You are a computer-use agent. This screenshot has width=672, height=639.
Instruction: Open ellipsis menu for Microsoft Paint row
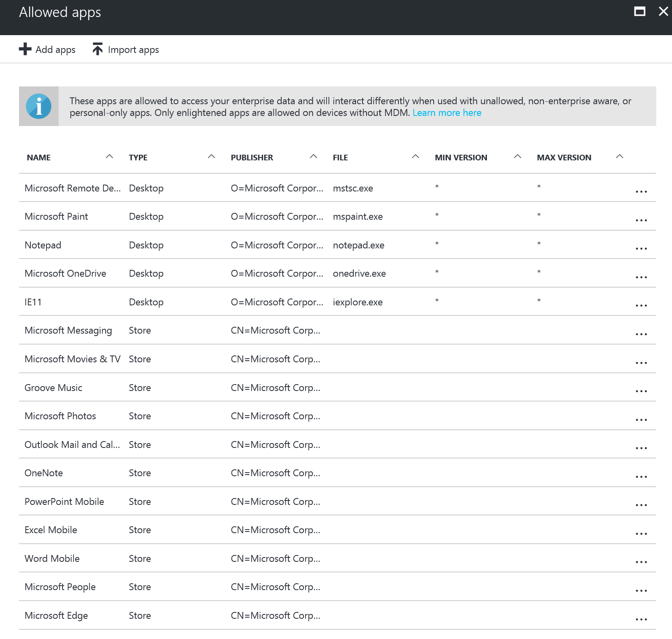point(641,220)
